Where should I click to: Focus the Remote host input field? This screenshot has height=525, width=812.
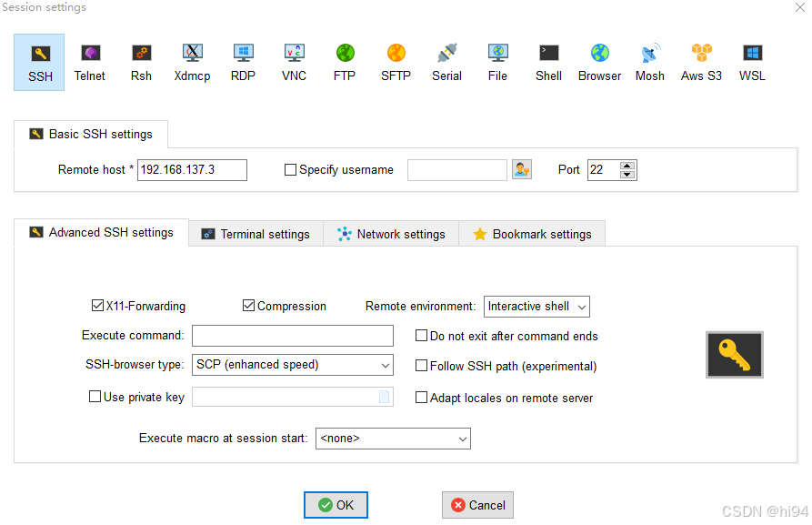192,170
